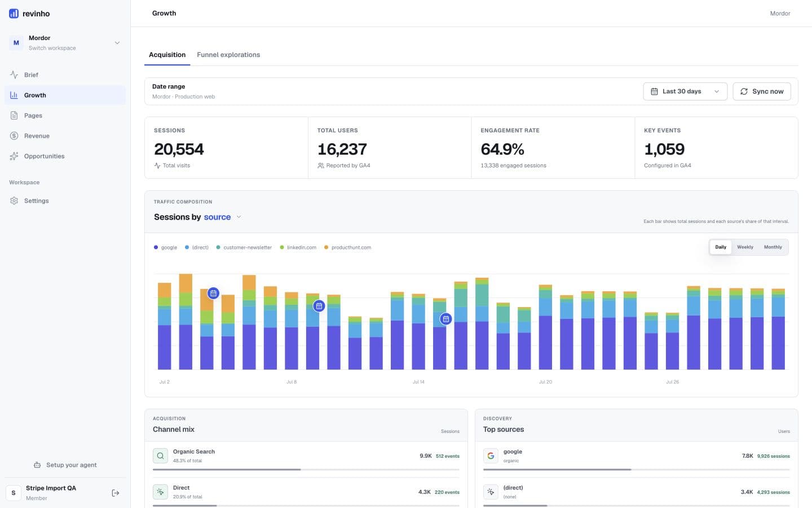Click the Mordor label in top right

pos(780,14)
